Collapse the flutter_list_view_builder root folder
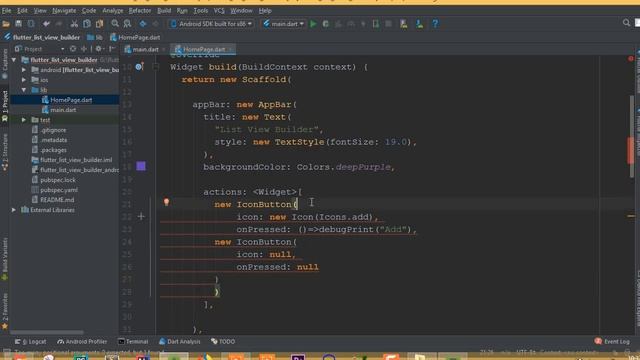This screenshot has width=640, height=360. click(14, 60)
